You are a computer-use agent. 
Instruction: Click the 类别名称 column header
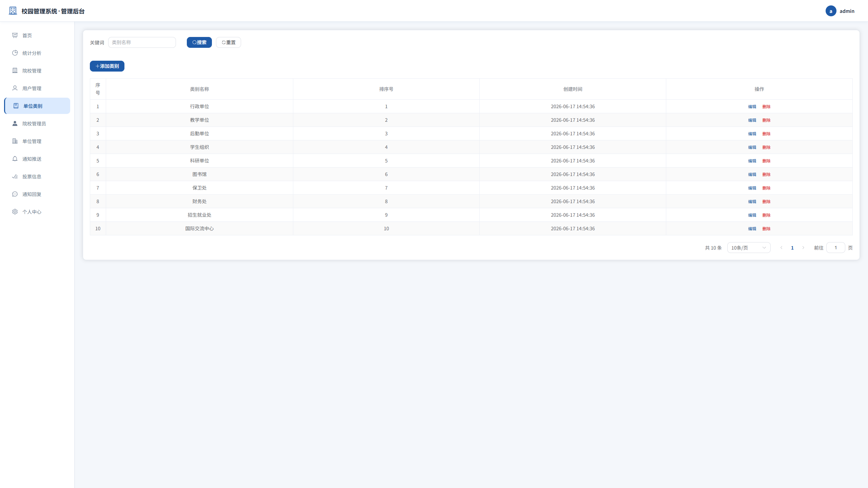199,89
